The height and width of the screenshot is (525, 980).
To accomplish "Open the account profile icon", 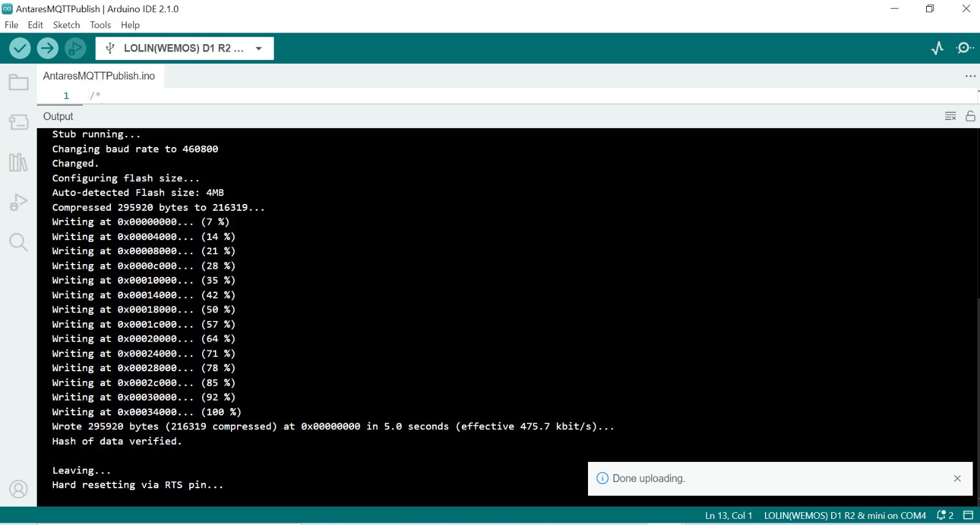I will point(18,489).
